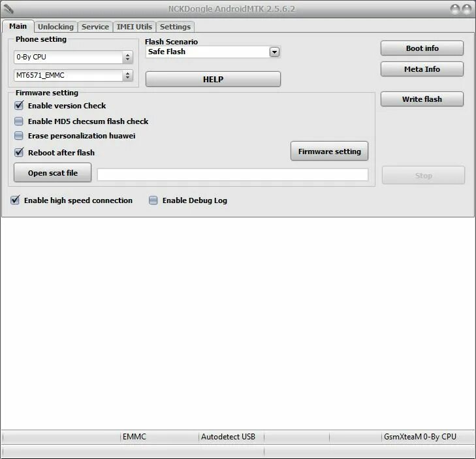Image resolution: width=476 pixels, height=459 pixels.
Task: Click the Autodetect USB status entry
Action: point(228,437)
